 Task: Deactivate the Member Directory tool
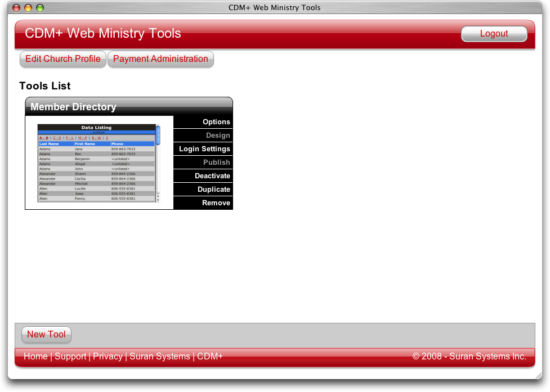[x=212, y=176]
